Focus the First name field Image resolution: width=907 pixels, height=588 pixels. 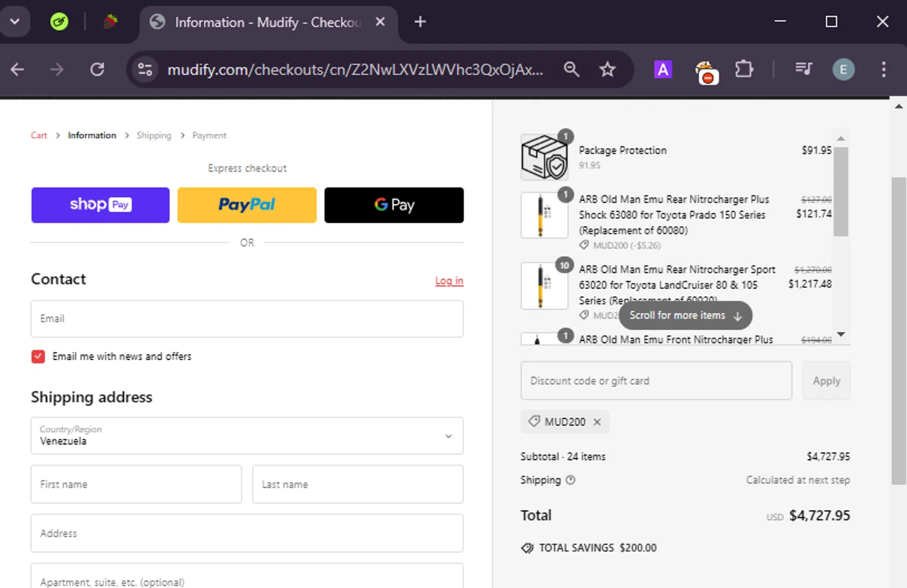coord(136,484)
